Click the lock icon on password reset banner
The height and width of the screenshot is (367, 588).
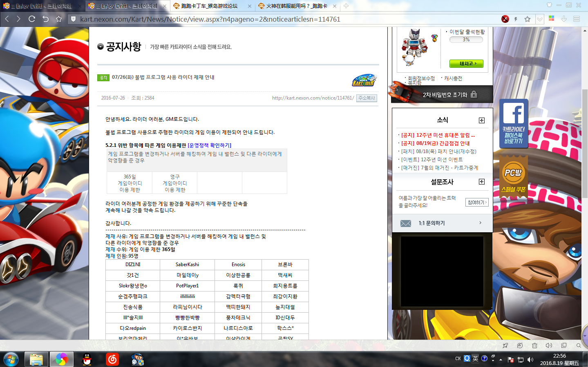click(x=474, y=94)
